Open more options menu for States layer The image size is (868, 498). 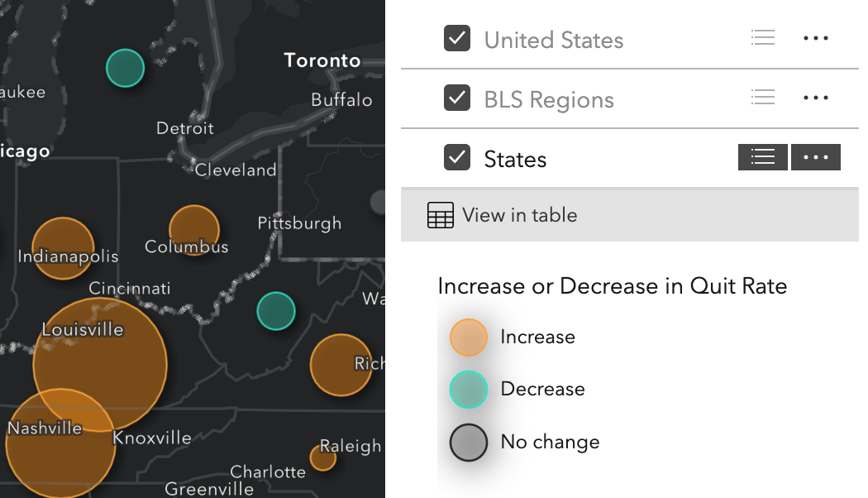point(815,157)
